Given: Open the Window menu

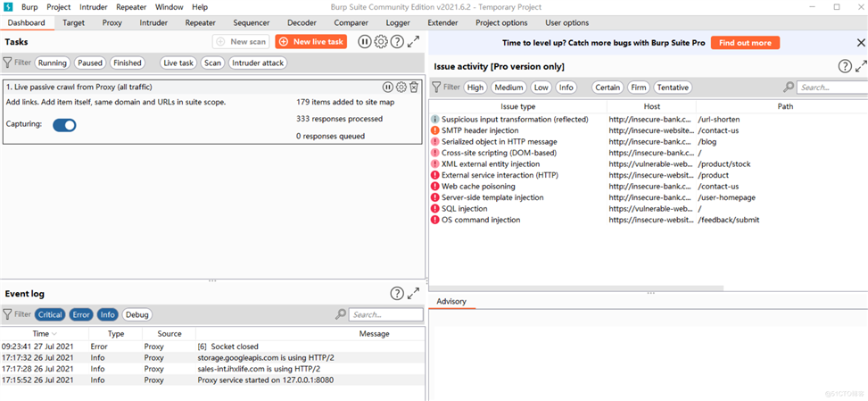Looking at the screenshot, I should (x=169, y=7).
